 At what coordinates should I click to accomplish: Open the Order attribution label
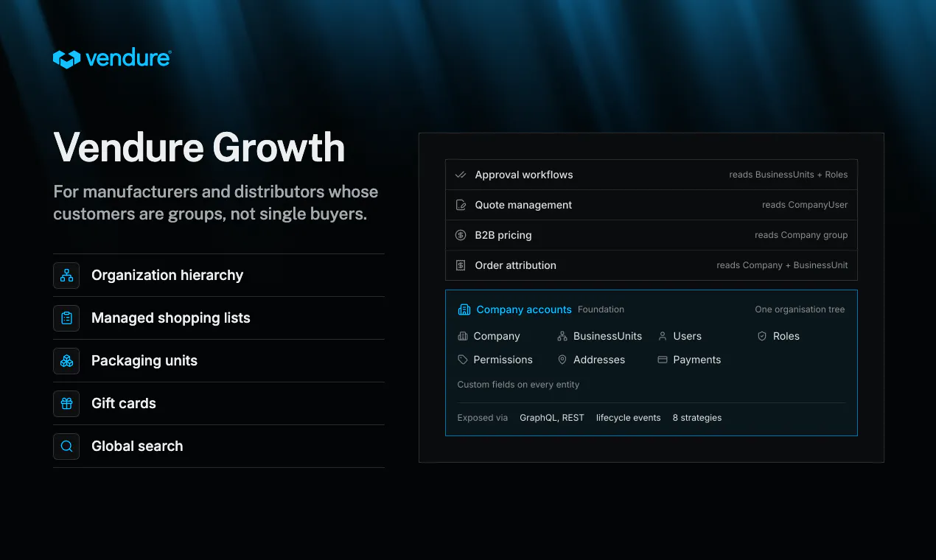point(516,266)
